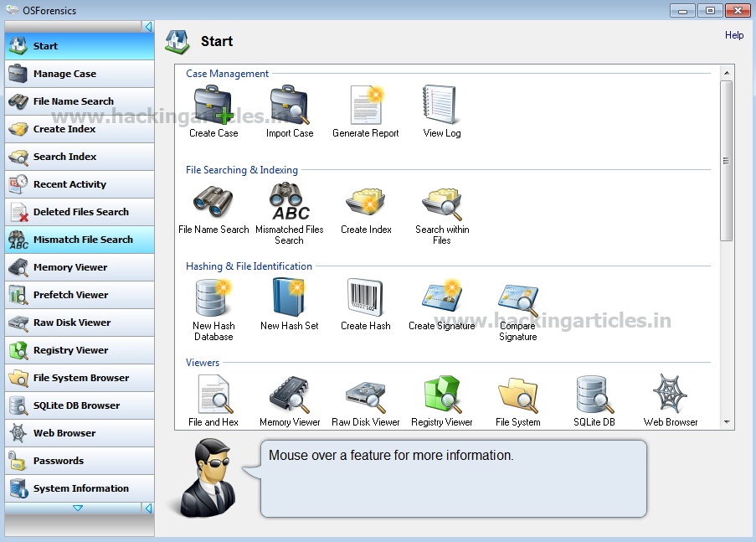Open the Create Hash barcode icon

coord(365,297)
